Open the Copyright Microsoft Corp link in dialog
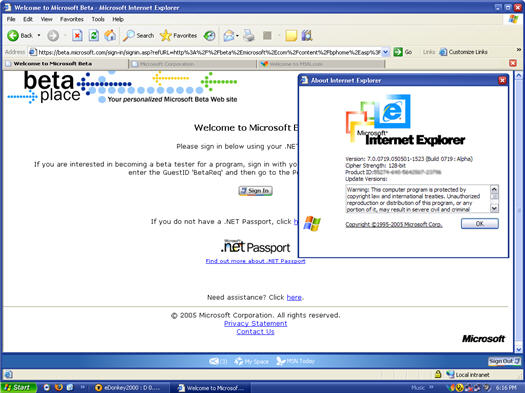This screenshot has width=525, height=393. (x=394, y=225)
